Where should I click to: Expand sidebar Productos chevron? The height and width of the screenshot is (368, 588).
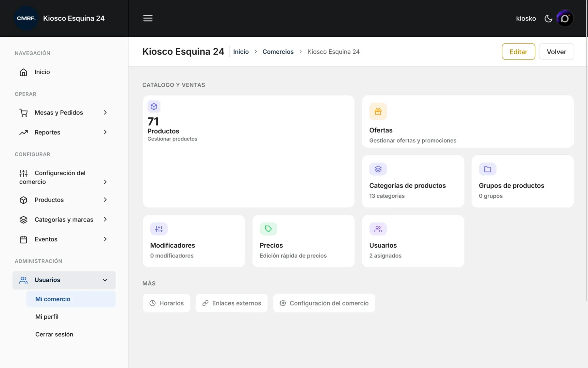(105, 200)
